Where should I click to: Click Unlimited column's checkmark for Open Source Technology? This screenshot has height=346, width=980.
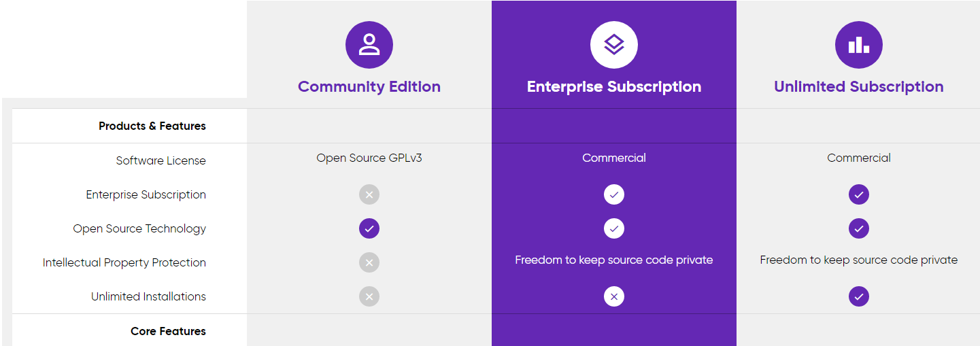[859, 228]
